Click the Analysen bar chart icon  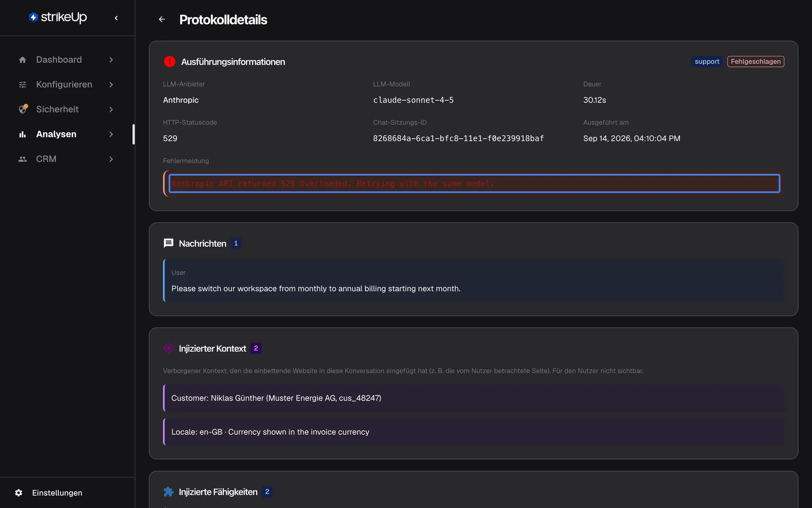click(x=23, y=134)
